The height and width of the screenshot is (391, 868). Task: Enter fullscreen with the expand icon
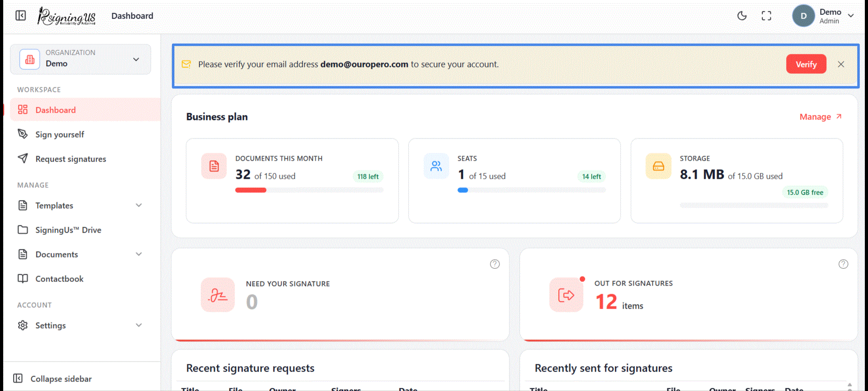pos(766,16)
